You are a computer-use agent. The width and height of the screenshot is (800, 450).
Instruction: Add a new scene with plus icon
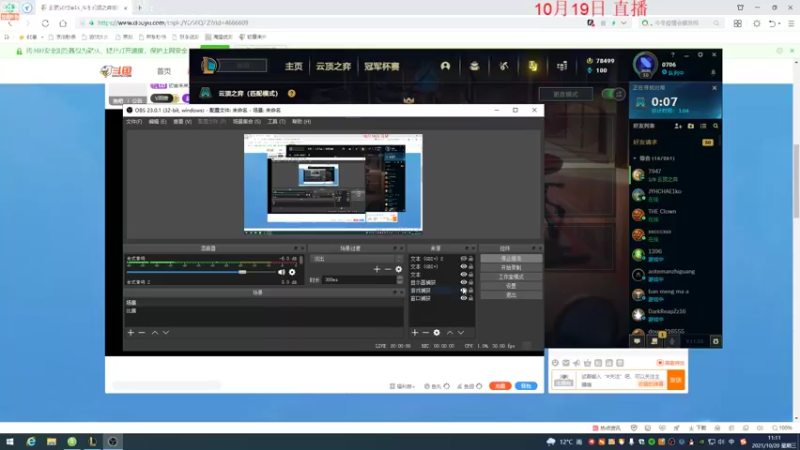coord(131,333)
